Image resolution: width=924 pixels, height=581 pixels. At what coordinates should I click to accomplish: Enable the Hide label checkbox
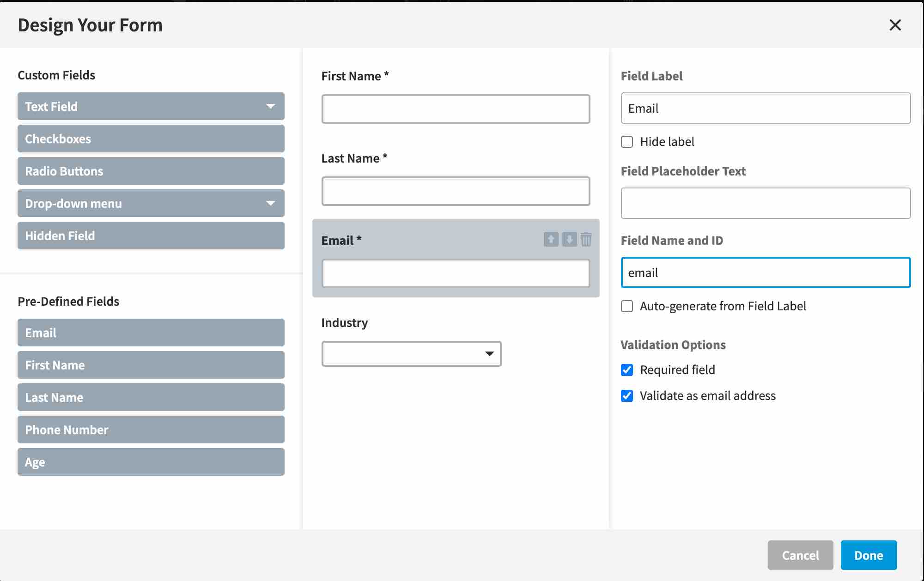pos(627,142)
